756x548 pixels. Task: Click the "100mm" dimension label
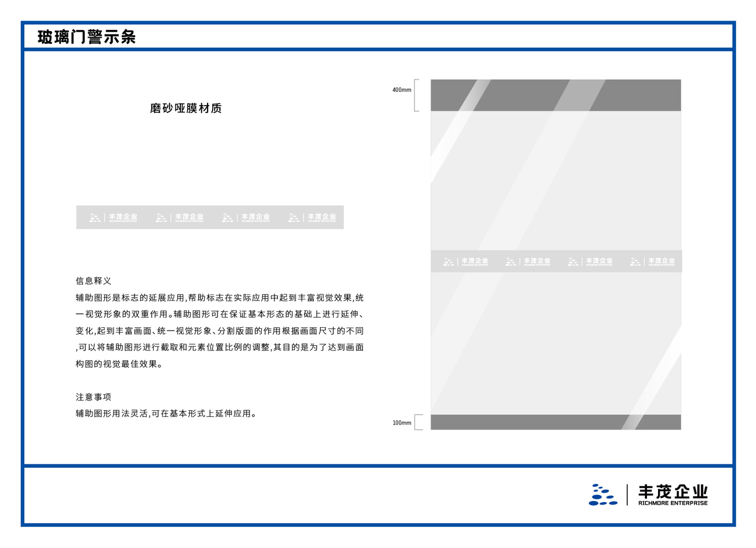pos(402,423)
